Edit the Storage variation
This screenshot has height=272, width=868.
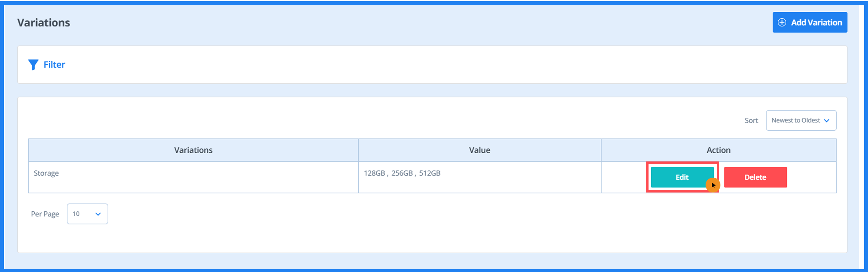click(682, 177)
